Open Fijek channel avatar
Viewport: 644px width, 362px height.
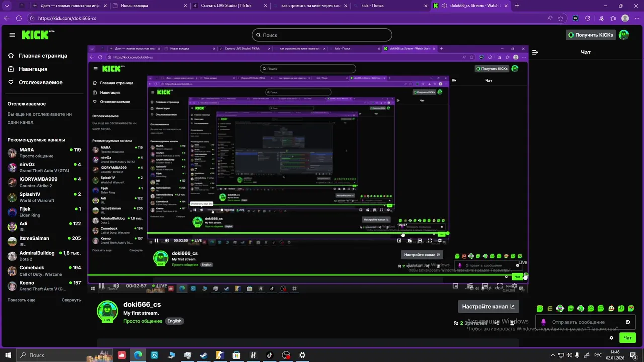[x=12, y=212]
